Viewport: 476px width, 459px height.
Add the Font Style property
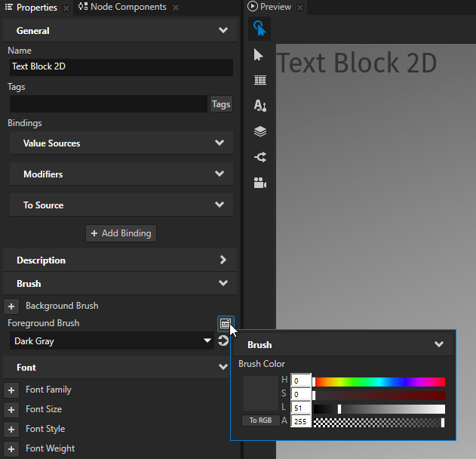[x=11, y=430]
